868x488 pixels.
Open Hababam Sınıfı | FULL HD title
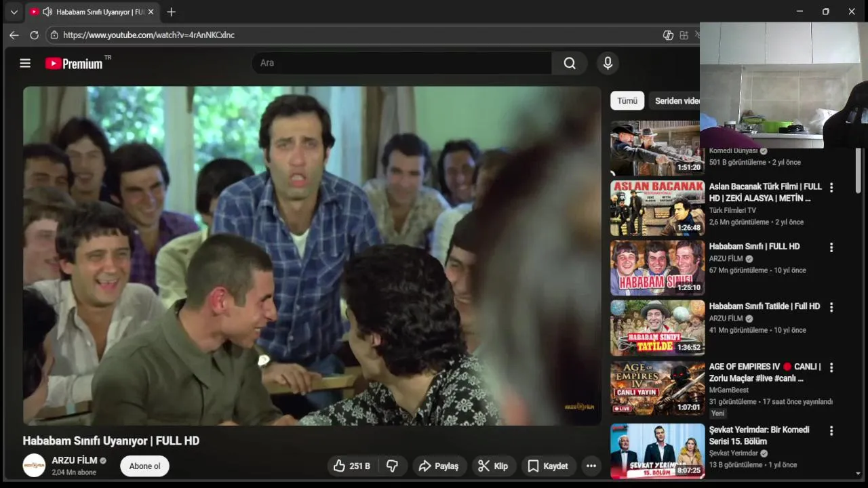pyautogui.click(x=755, y=246)
